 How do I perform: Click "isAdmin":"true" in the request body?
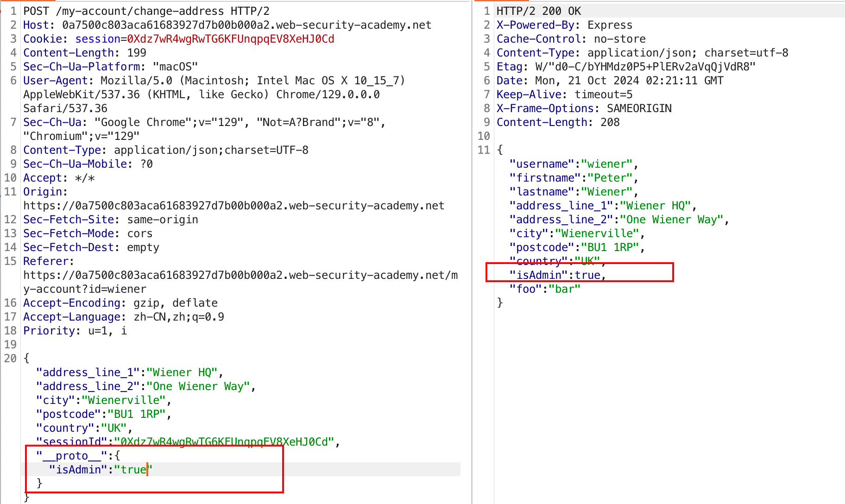click(x=101, y=470)
